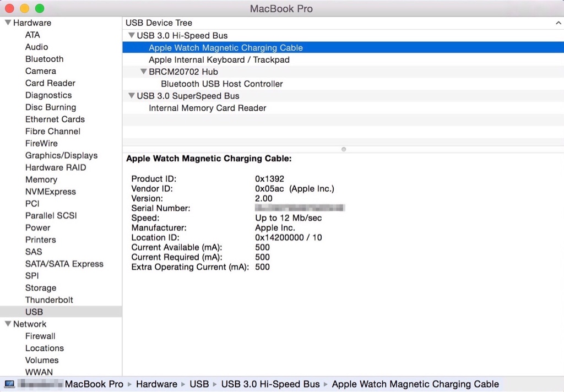Select Volumes under Network
The width and height of the screenshot is (564, 392).
point(42,360)
